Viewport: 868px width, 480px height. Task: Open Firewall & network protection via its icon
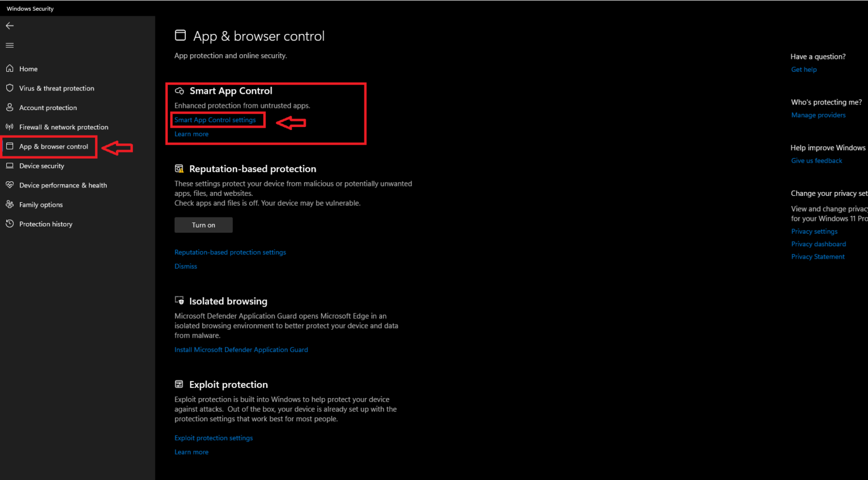(x=10, y=127)
